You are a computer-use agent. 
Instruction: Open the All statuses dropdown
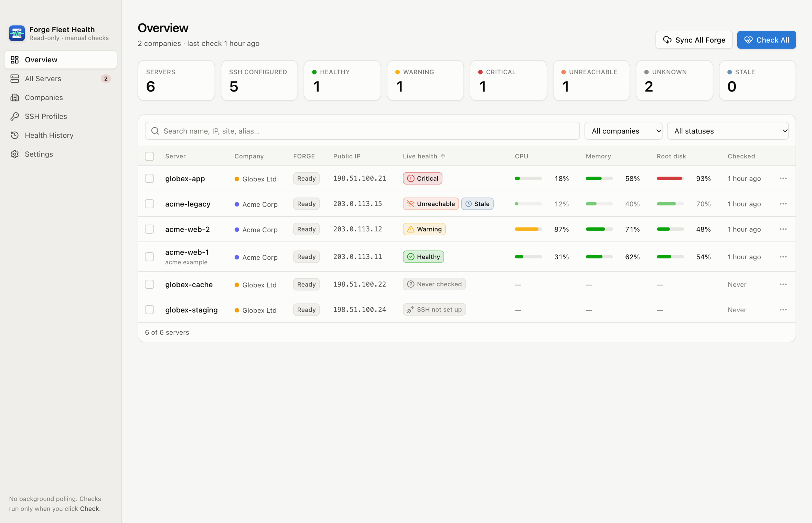(x=728, y=131)
